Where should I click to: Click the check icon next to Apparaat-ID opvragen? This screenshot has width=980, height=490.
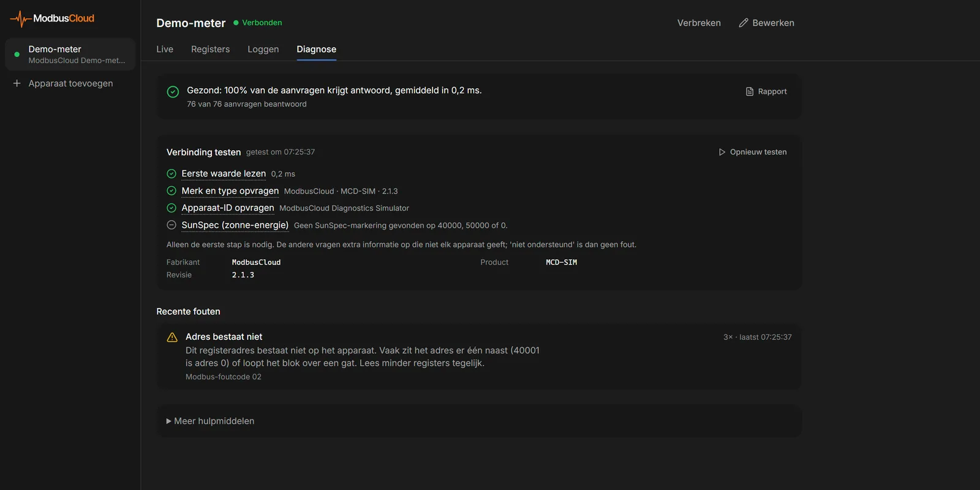point(171,208)
